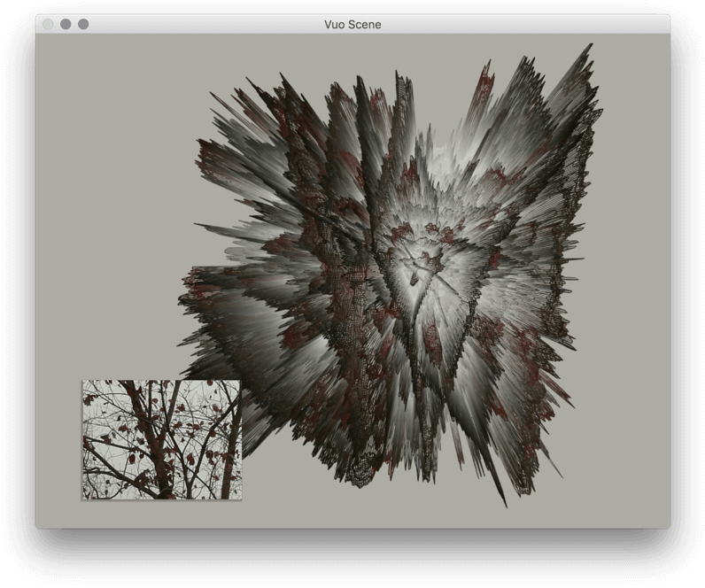Click the topmost spike tip of the 3D object
705x588 pixels.
pyautogui.click(x=591, y=46)
